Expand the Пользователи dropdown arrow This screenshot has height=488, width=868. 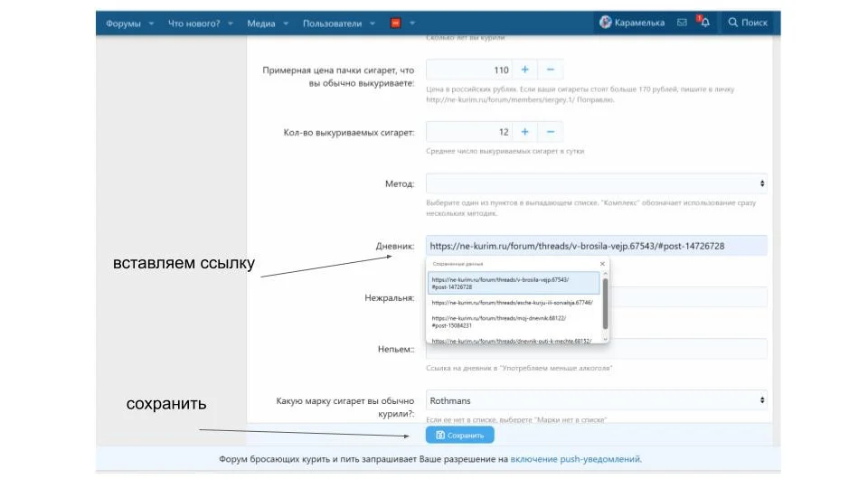pos(373,23)
